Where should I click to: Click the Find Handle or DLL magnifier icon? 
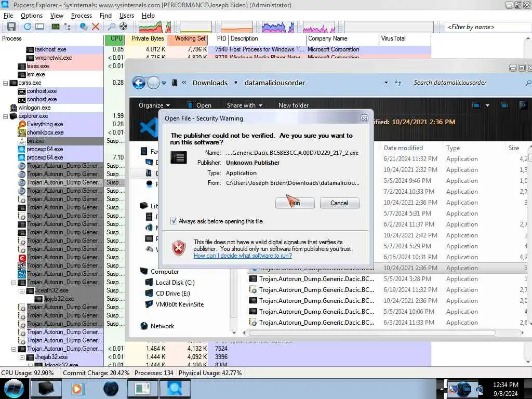click(111, 26)
